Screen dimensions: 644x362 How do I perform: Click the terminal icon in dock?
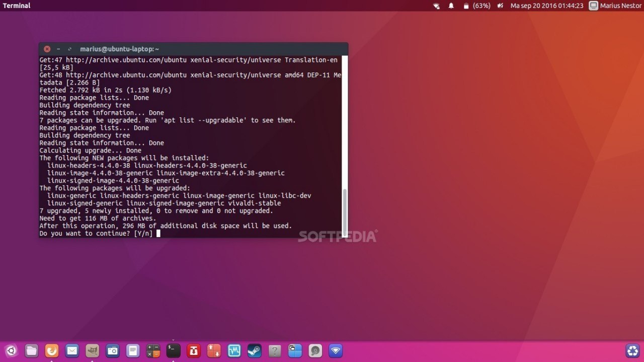point(173,350)
